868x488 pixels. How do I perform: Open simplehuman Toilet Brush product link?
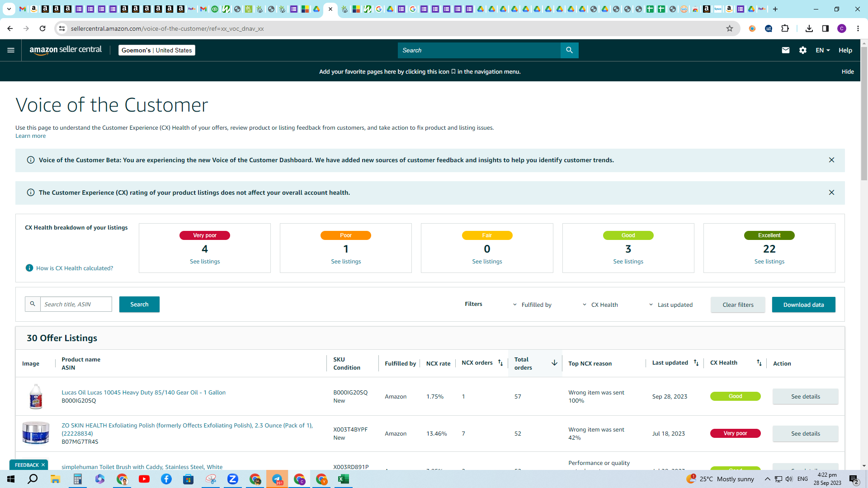(x=142, y=467)
